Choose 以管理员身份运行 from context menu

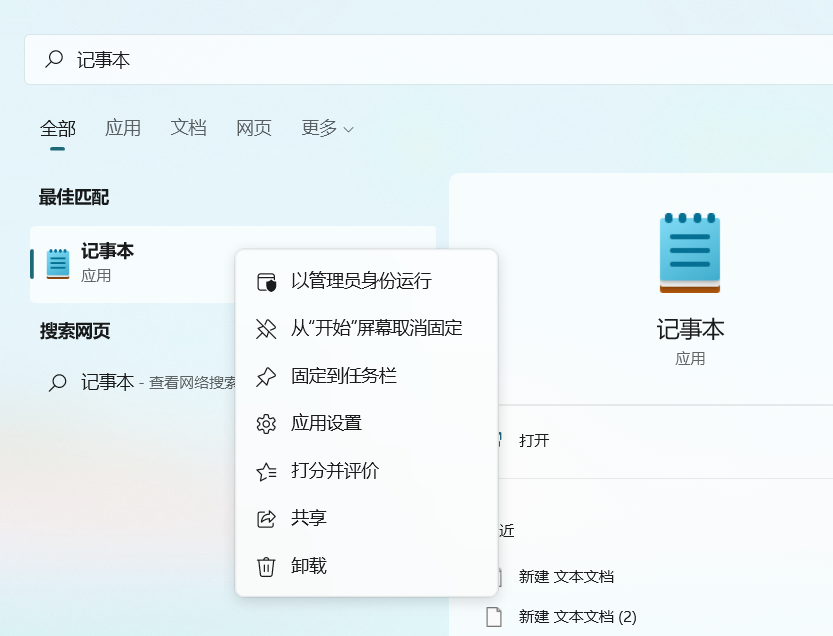click(367, 281)
